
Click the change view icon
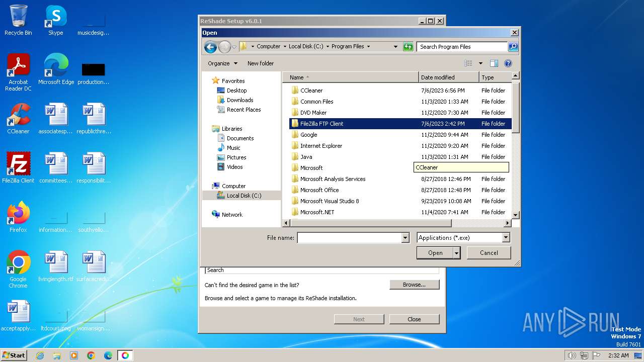[x=468, y=63]
